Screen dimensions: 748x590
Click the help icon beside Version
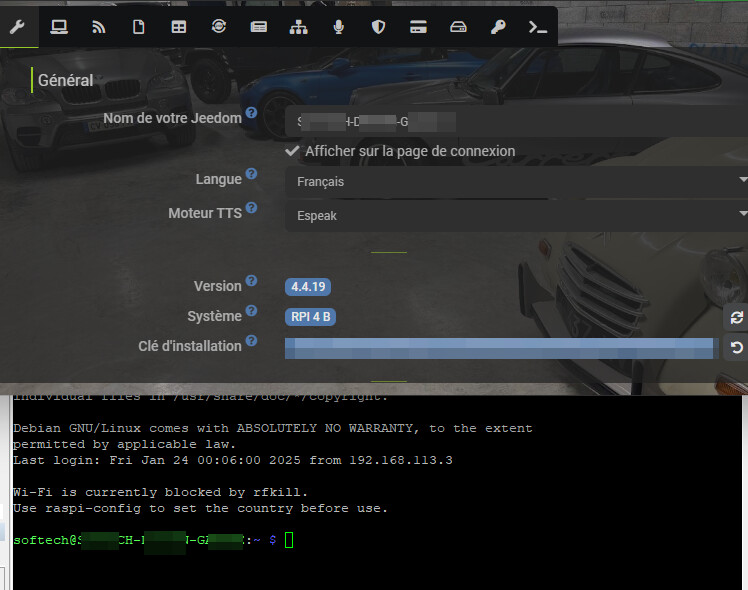251,282
